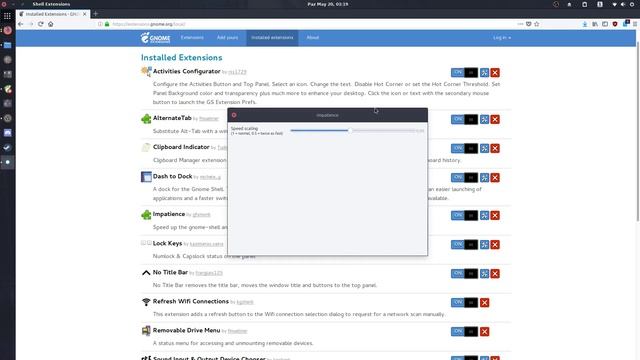Toggle Activities Configurator on/off switch

464,73
